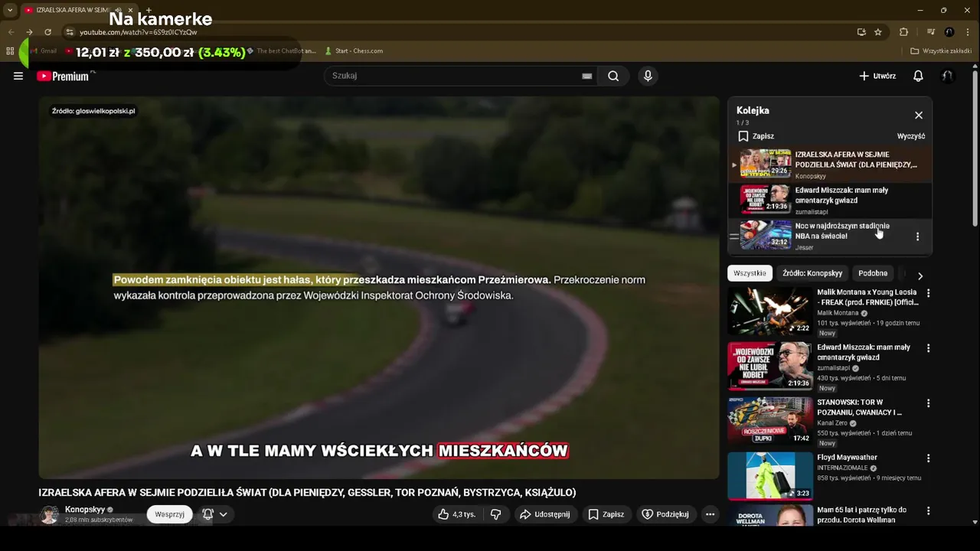Viewport: 980px width, 551px height.
Task: Click the Podziękuj thanks button
Action: 665,514
